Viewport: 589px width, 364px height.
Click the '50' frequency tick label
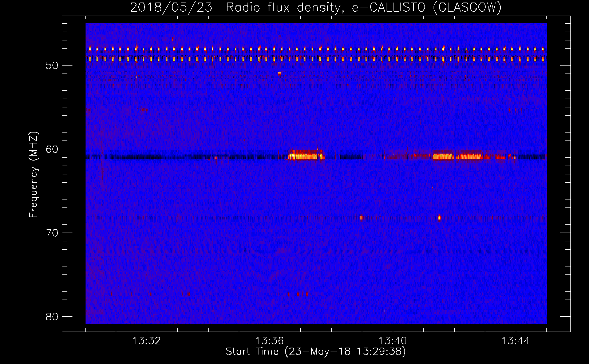(x=52, y=66)
